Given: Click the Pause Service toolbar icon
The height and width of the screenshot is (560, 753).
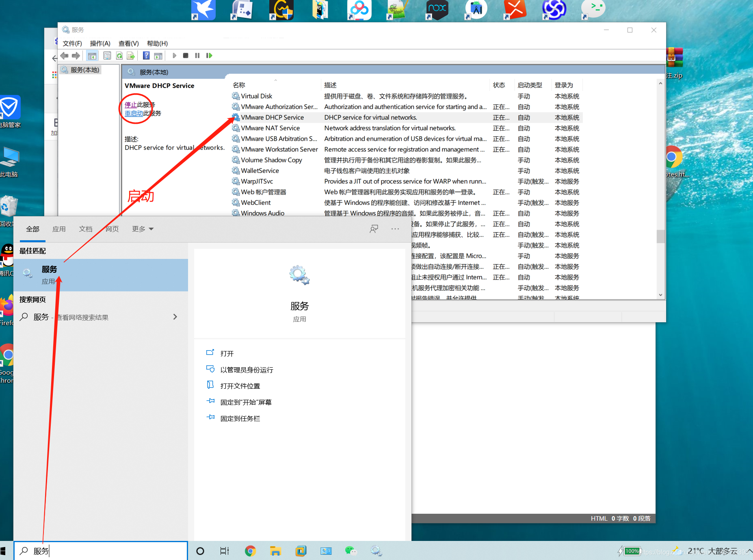Looking at the screenshot, I should tap(197, 56).
